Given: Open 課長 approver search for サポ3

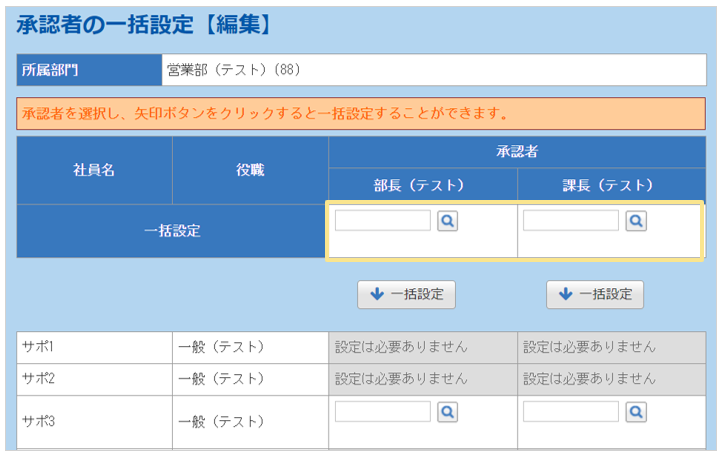Looking at the screenshot, I should pos(635,412).
